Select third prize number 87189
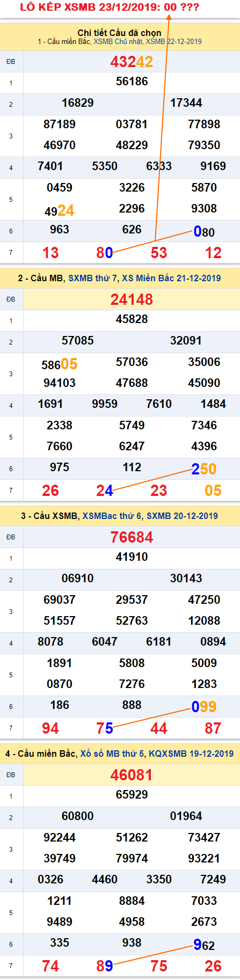This screenshot has height=980, width=240. 60,125
